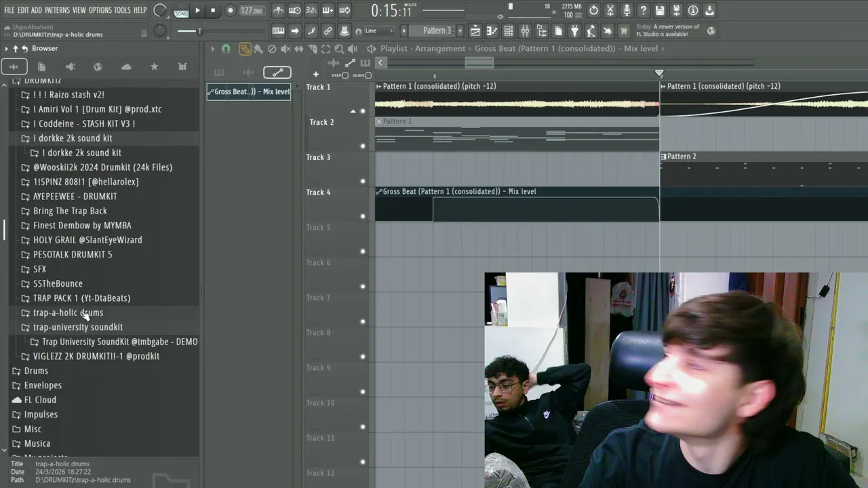Expand the 'Finest Dembow by MYMBA' folder
Image resolution: width=868 pixels, height=488 pixels.
pos(82,226)
